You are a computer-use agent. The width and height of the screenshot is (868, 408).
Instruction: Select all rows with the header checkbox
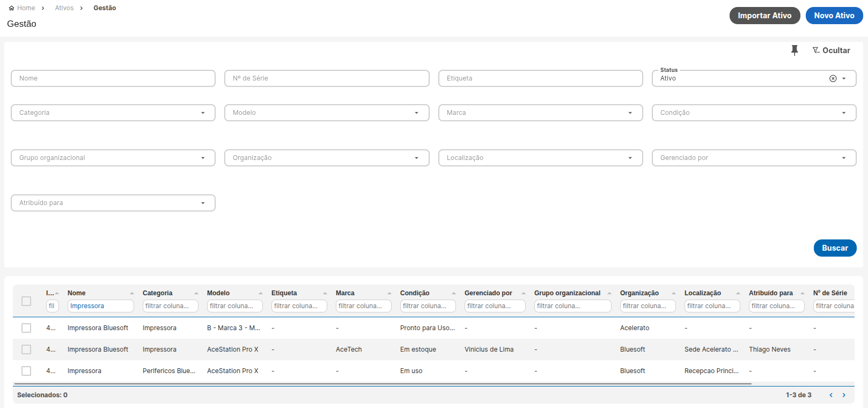[x=26, y=301]
